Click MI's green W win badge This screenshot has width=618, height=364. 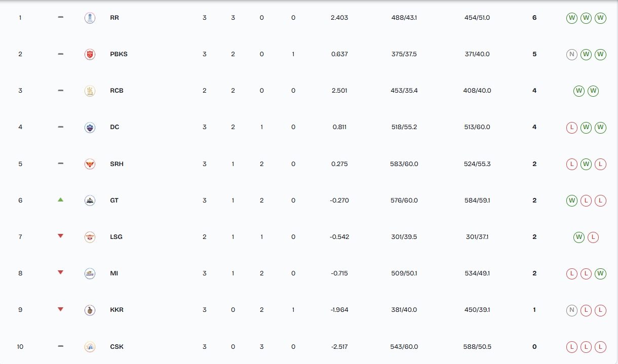[x=600, y=273]
